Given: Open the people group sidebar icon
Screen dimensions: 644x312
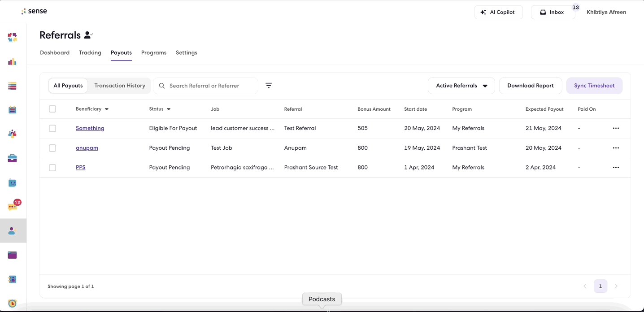Looking at the screenshot, I should coord(13,134).
